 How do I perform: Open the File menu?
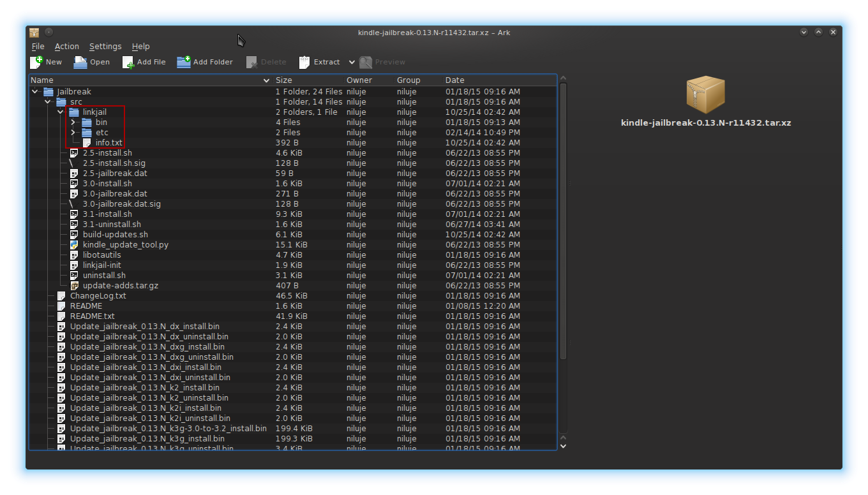(38, 47)
